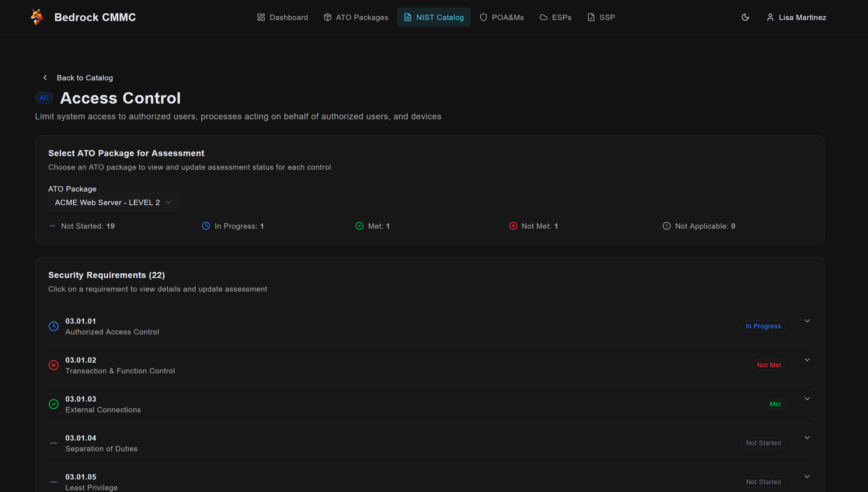Image resolution: width=868 pixels, height=492 pixels.
Task: Click the Not Applicable summary icon
Action: click(666, 226)
